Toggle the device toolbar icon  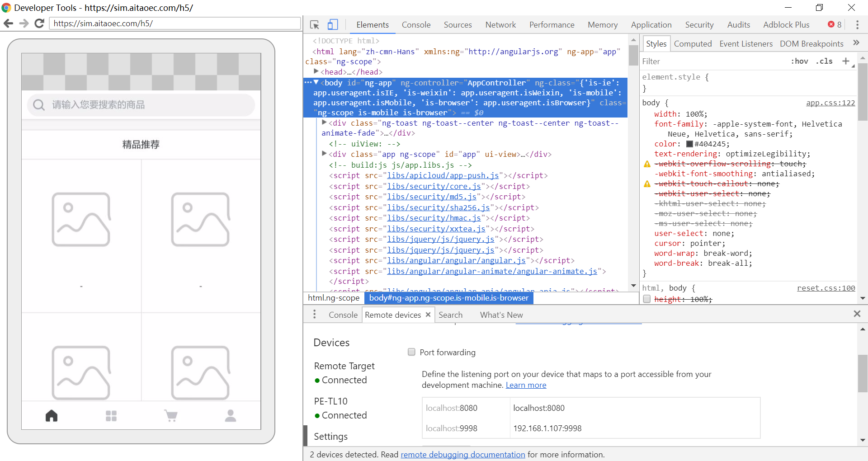click(333, 25)
